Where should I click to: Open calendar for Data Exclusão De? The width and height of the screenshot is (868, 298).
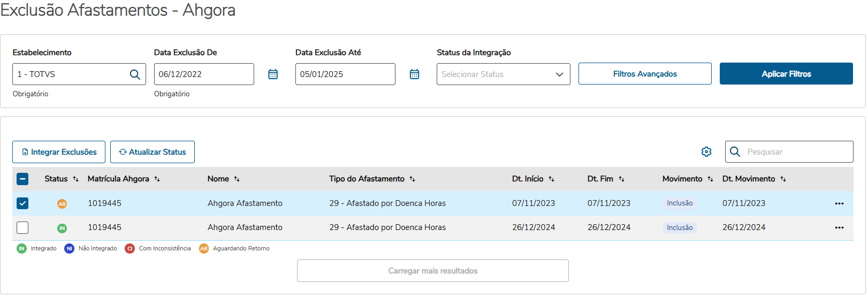[x=273, y=74]
